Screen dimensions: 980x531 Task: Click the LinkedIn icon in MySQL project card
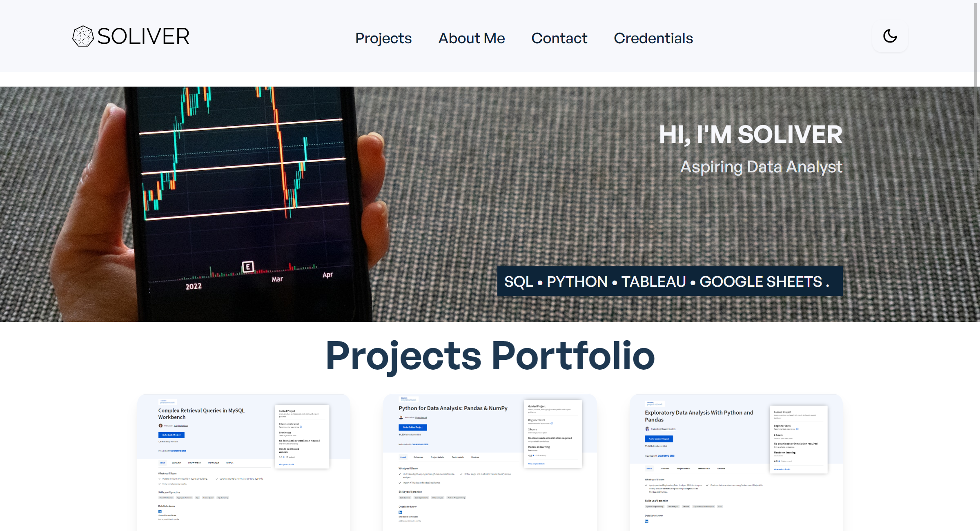[x=160, y=511]
